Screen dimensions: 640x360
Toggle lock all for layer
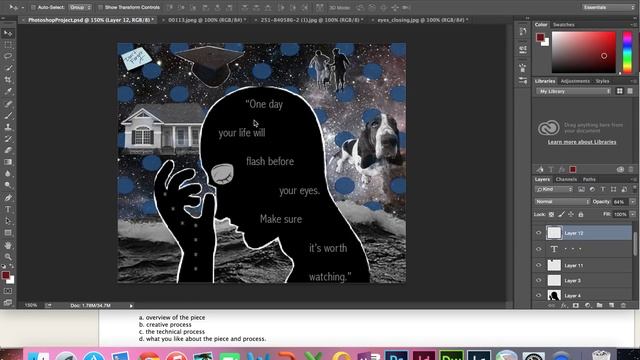pyautogui.click(x=581, y=214)
